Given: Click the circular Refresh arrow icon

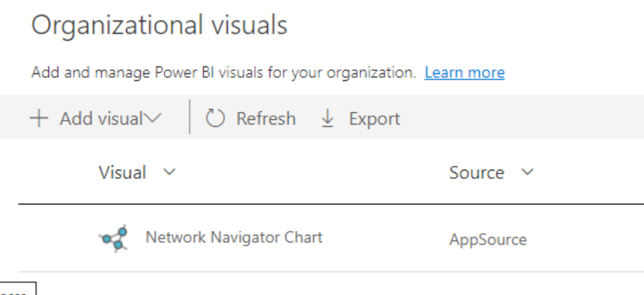Looking at the screenshot, I should (x=215, y=118).
